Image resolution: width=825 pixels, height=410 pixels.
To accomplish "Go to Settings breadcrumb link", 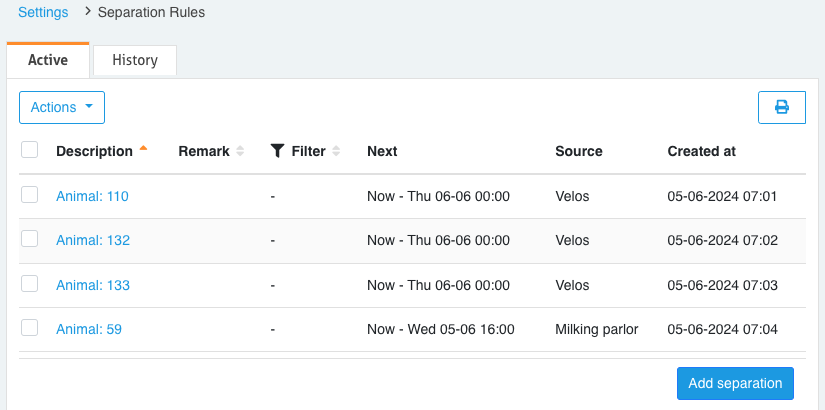I will pos(43,12).
